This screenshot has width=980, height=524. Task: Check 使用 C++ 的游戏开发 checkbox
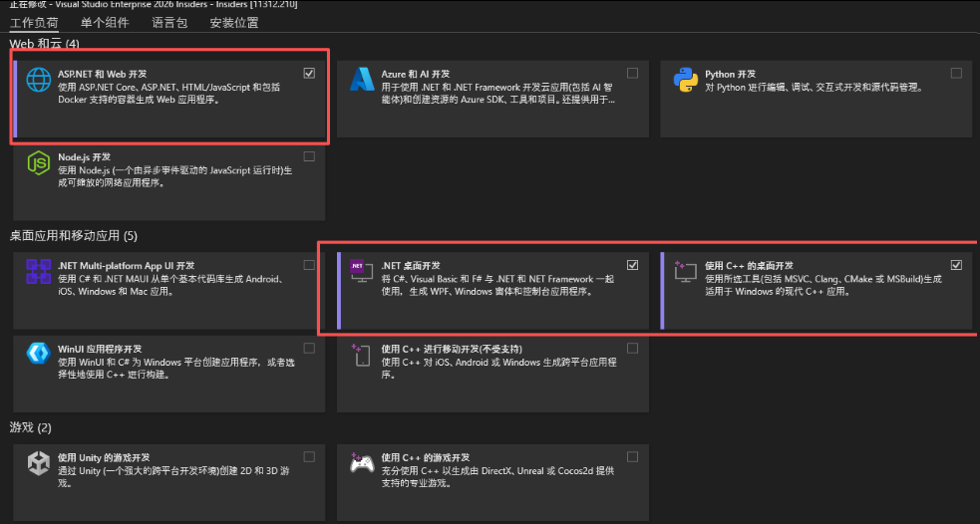point(632,456)
